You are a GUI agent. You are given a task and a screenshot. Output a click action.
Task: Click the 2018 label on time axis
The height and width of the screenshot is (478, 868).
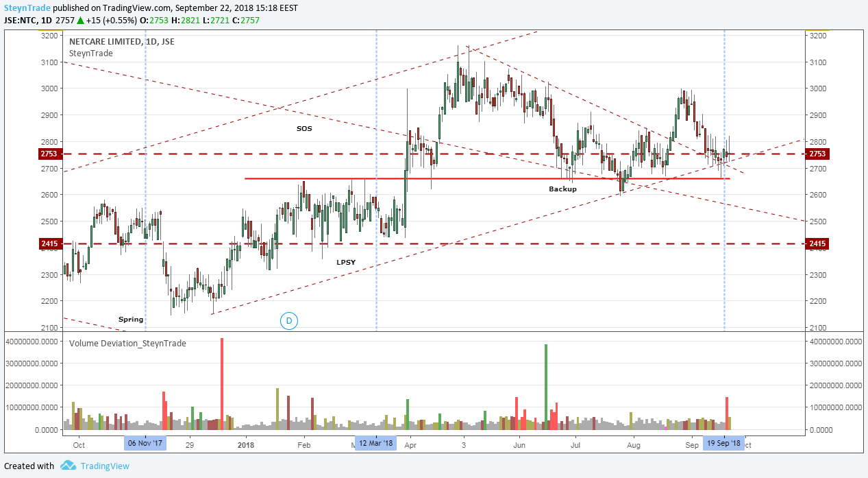(245, 444)
